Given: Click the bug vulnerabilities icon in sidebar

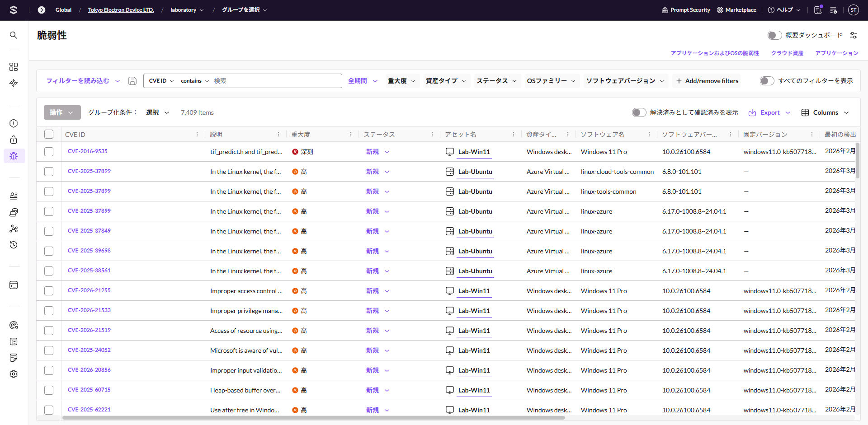Looking at the screenshot, I should point(14,156).
